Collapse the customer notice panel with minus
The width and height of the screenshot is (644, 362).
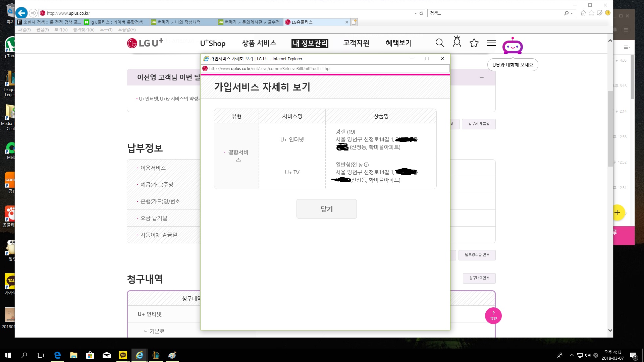481,77
